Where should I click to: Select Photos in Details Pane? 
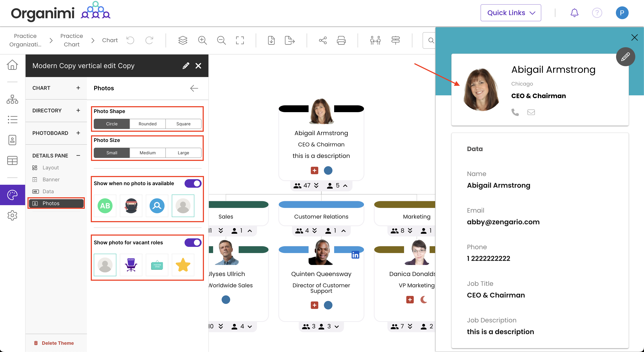[x=56, y=203]
